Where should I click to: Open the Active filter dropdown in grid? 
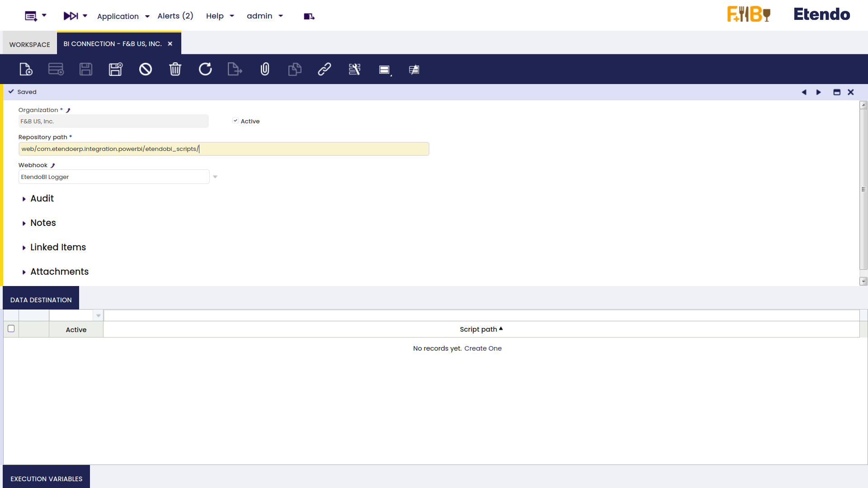[98, 316]
